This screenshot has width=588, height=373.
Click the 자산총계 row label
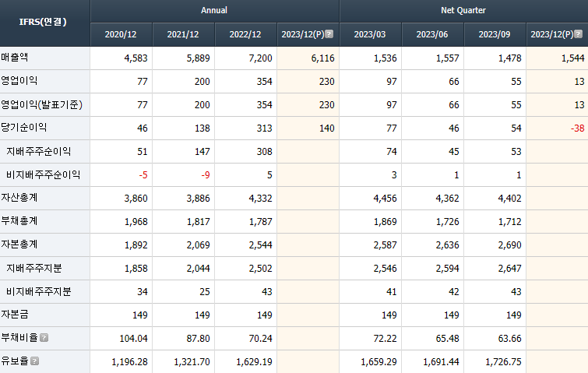point(19,198)
